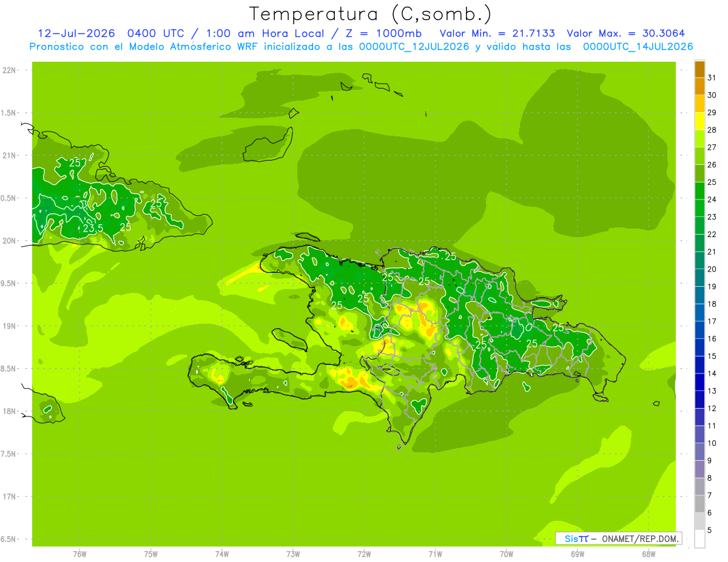This screenshot has height=562, width=728.
Task: Pick the blue legend swatch between 16 and 17
Action: point(699,330)
